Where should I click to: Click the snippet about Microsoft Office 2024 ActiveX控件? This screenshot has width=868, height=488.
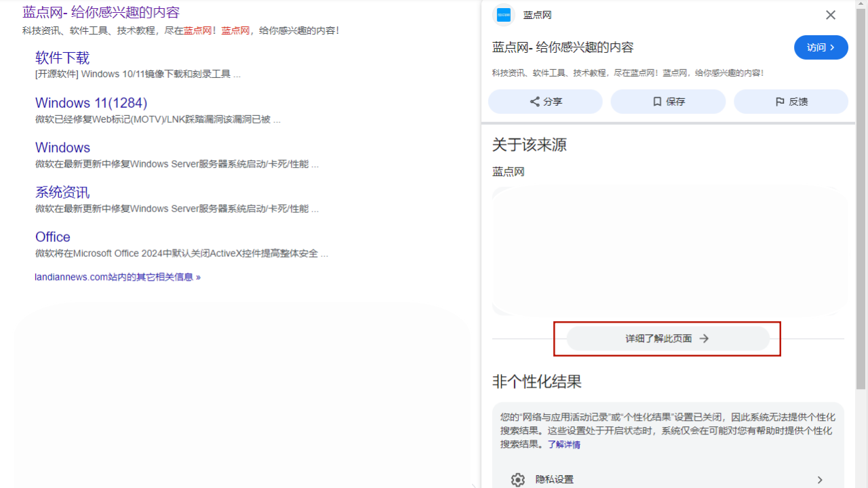coord(182,253)
